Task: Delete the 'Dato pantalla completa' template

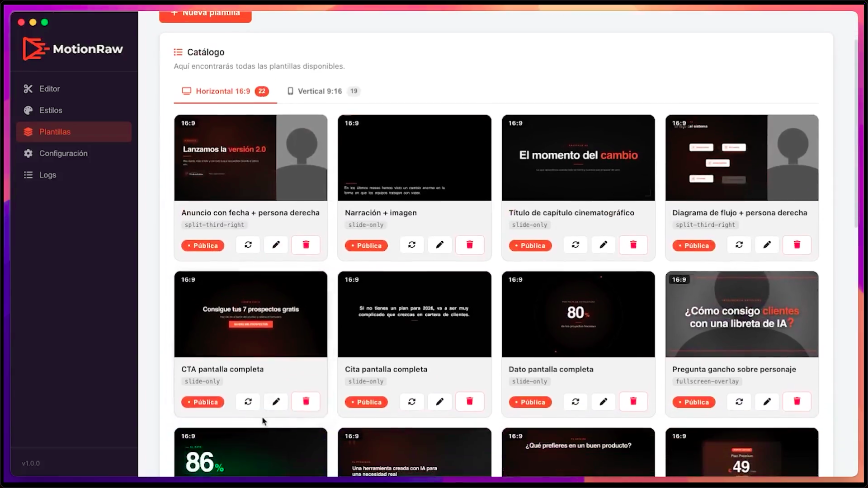Action: click(633, 401)
